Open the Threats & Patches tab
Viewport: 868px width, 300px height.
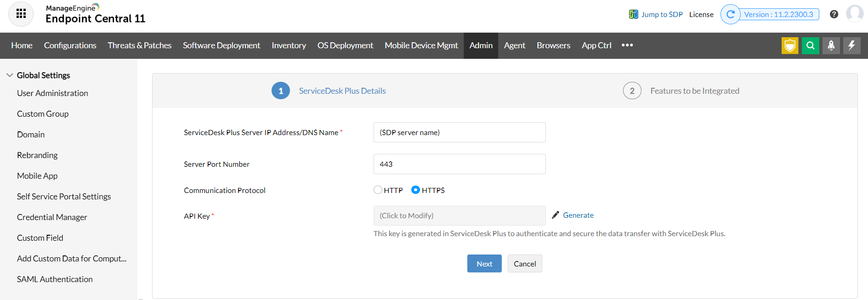pyautogui.click(x=139, y=45)
